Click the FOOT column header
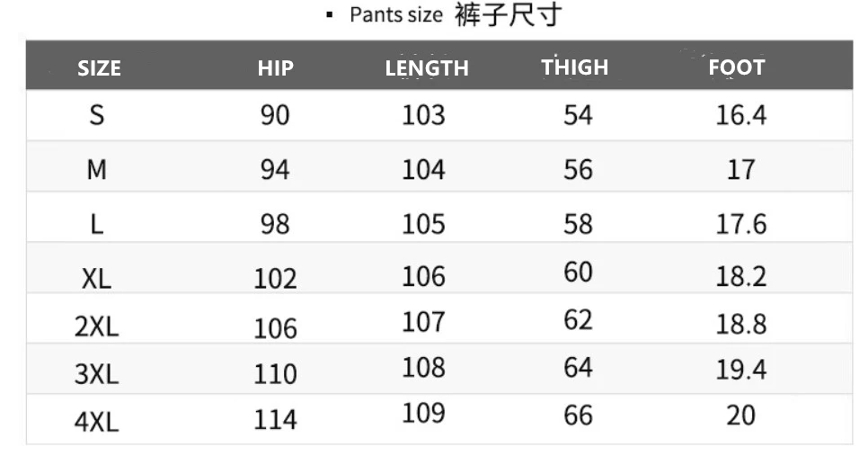This screenshot has height=465, width=868. click(737, 67)
